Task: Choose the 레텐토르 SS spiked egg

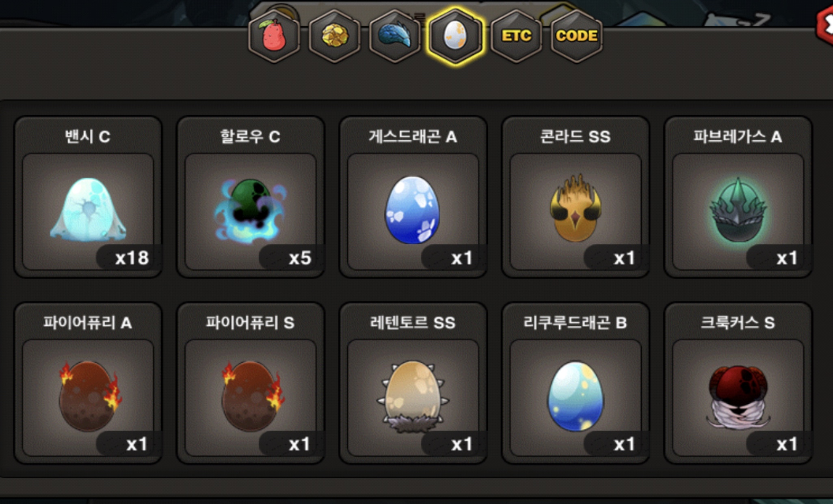Action: click(413, 383)
